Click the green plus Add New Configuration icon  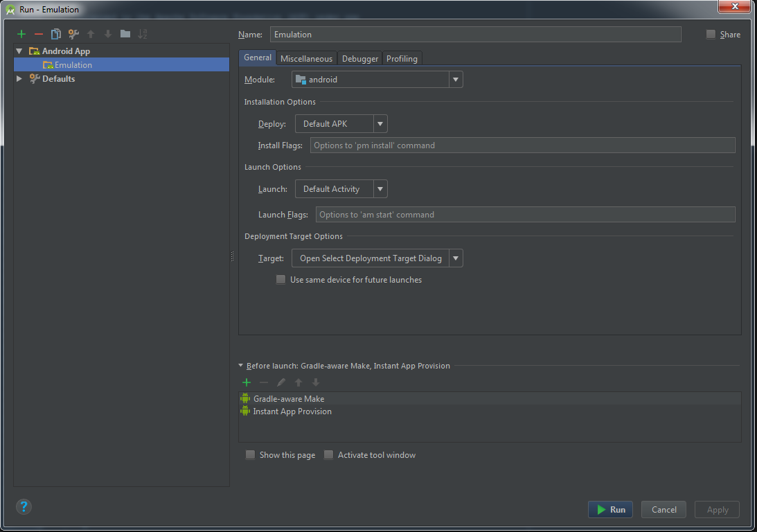[21, 34]
